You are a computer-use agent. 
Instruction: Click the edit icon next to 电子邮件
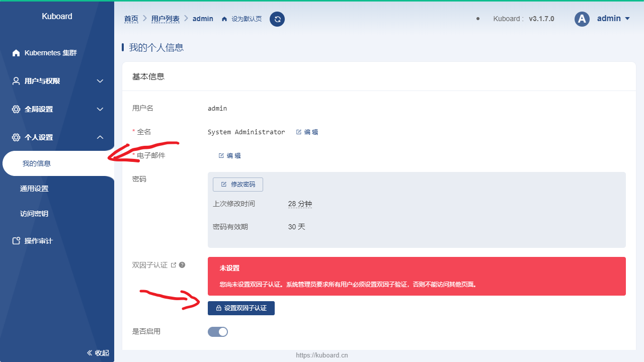click(x=221, y=155)
